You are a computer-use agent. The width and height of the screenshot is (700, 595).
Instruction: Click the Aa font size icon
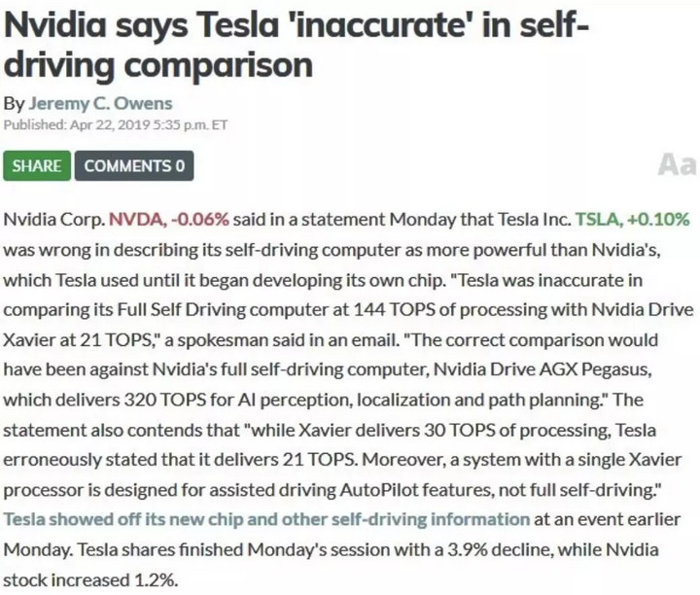coord(676,164)
